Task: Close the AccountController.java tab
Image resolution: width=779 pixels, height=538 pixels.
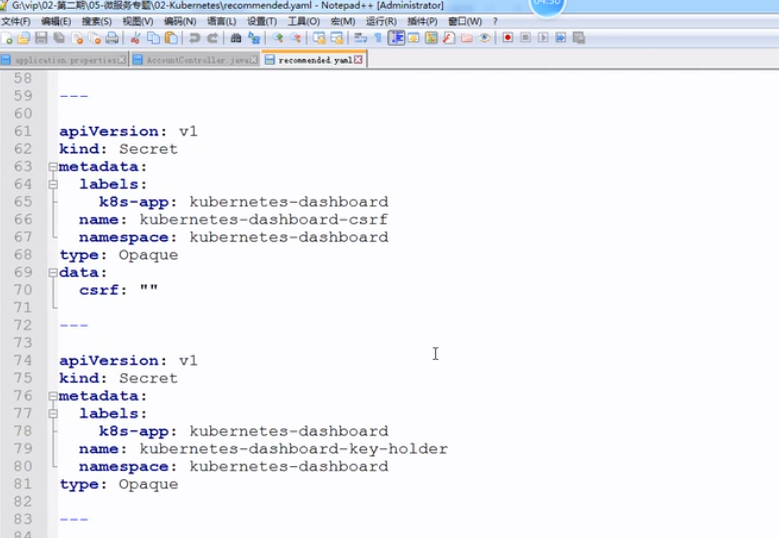Action: 254,60
